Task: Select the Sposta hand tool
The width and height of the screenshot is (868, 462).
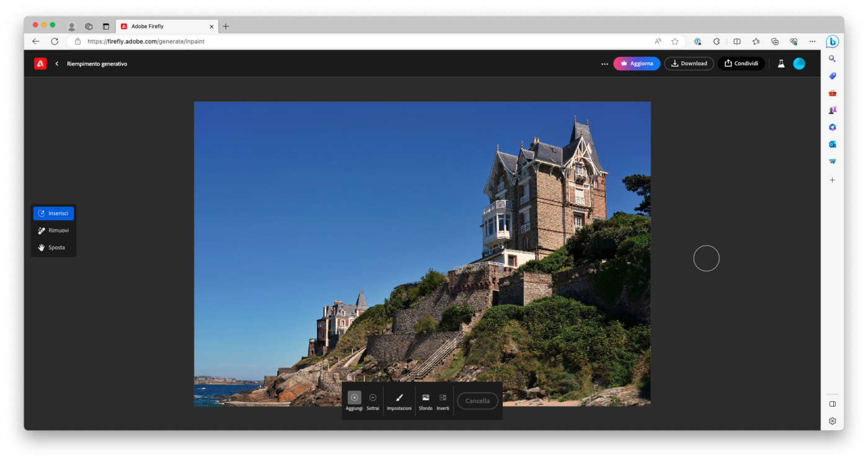Action: 53,247
